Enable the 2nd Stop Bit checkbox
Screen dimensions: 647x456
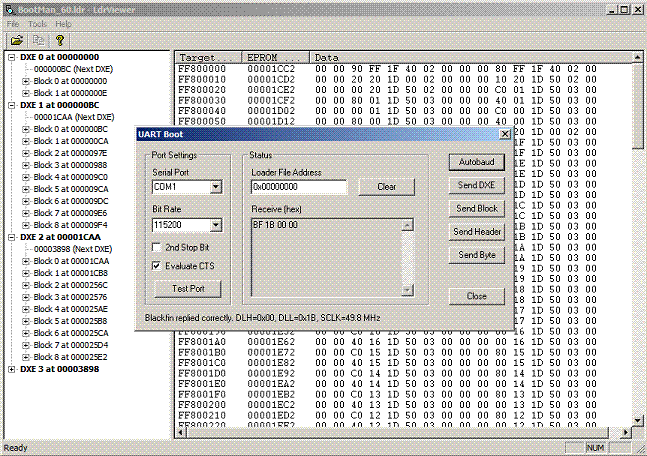(x=156, y=247)
